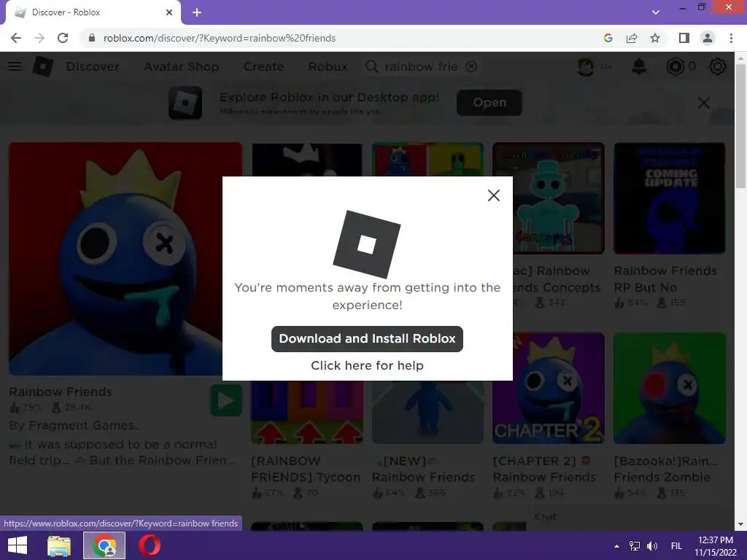This screenshot has height=560, width=747.
Task: Switch FIL input language
Action: (x=676, y=546)
